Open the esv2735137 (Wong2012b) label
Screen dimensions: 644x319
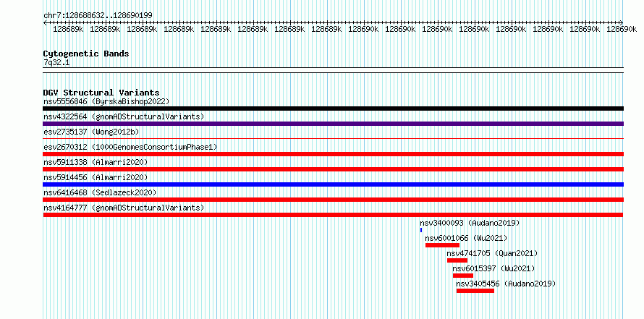point(91,132)
